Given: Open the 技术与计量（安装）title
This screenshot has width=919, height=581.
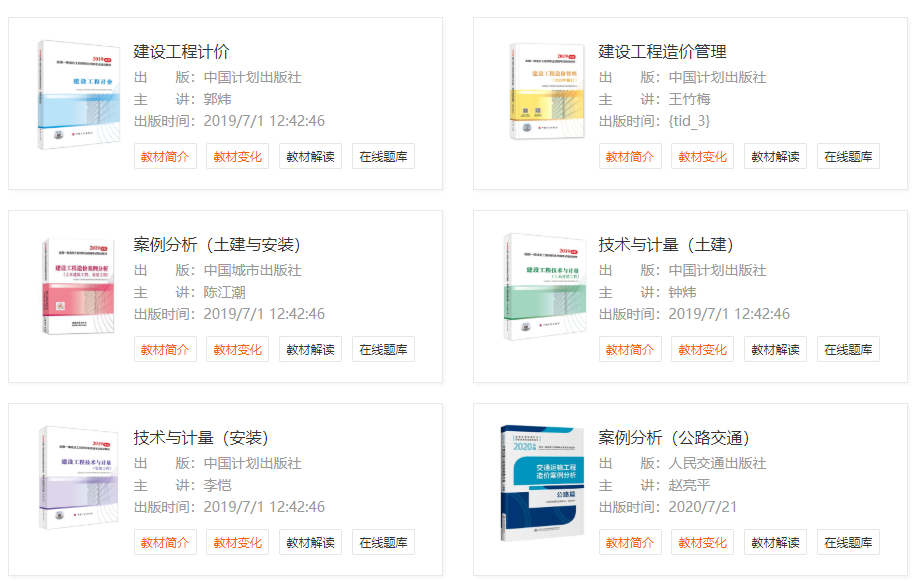Looking at the screenshot, I should (x=201, y=437).
